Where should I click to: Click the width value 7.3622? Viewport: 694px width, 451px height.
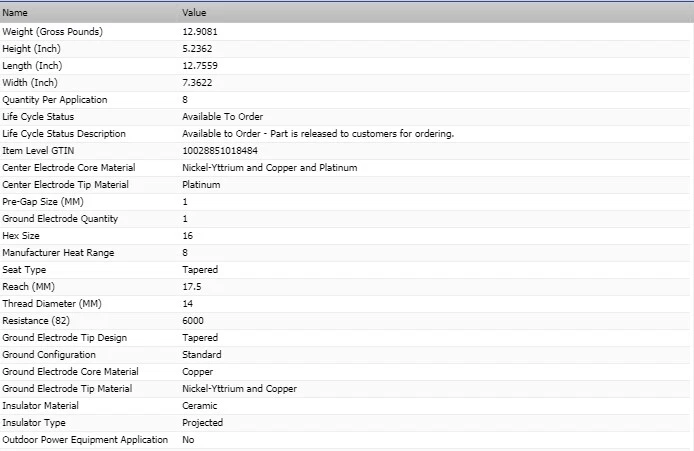click(x=197, y=82)
